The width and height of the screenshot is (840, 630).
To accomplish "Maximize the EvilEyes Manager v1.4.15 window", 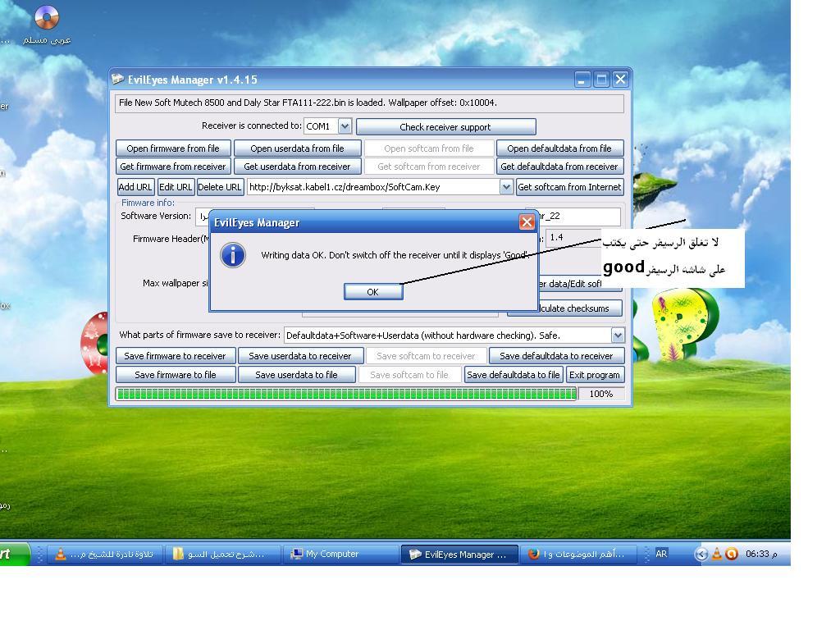I will (x=601, y=80).
